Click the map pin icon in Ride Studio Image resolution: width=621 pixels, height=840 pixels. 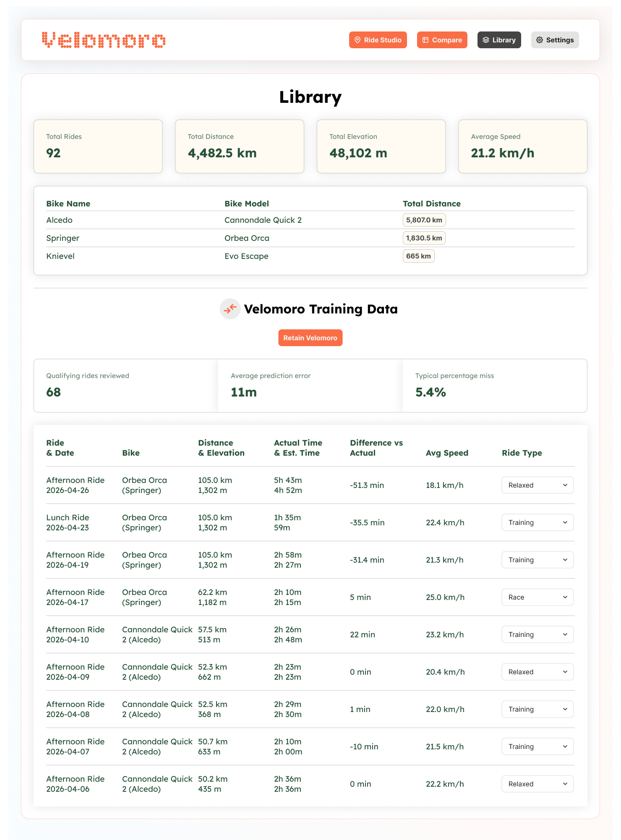coord(357,40)
